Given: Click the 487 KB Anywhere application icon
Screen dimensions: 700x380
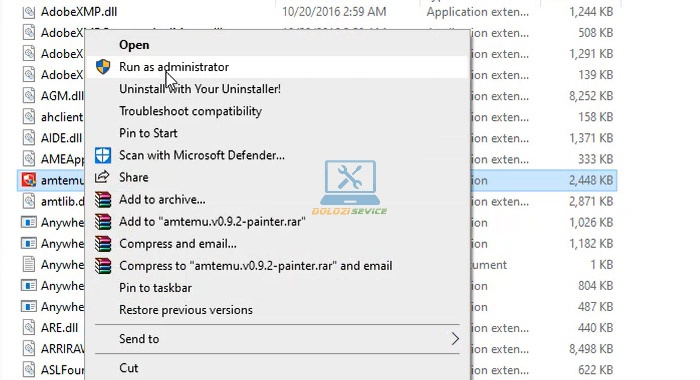Looking at the screenshot, I should coord(29,307).
